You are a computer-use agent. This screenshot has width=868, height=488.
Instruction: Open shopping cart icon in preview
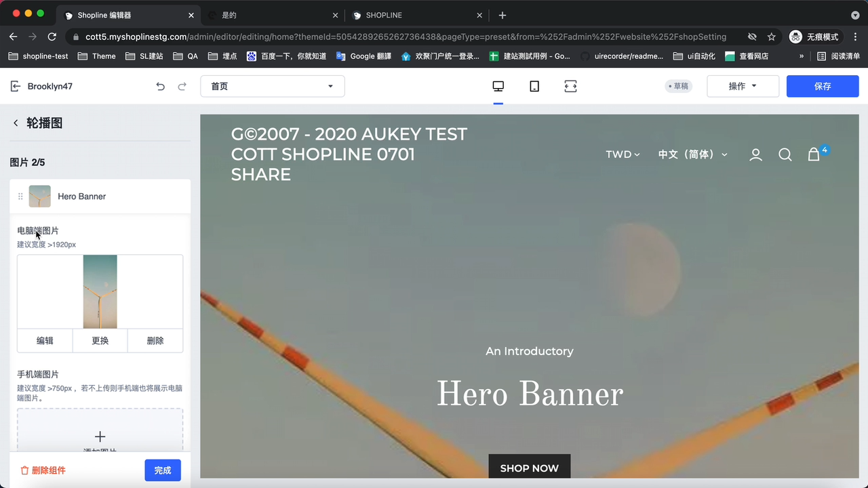tap(814, 155)
